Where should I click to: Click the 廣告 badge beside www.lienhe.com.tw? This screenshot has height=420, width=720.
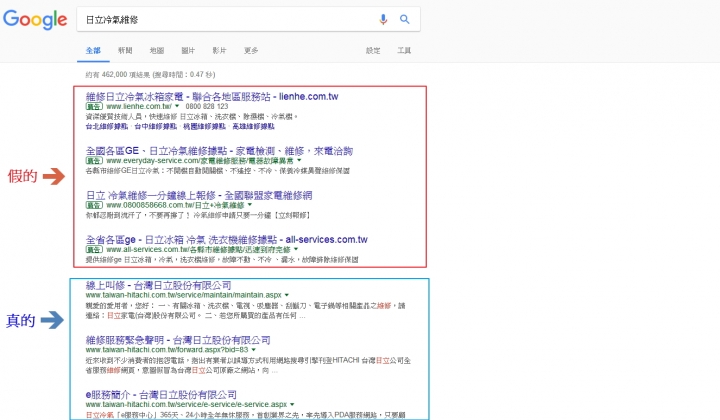click(x=94, y=106)
